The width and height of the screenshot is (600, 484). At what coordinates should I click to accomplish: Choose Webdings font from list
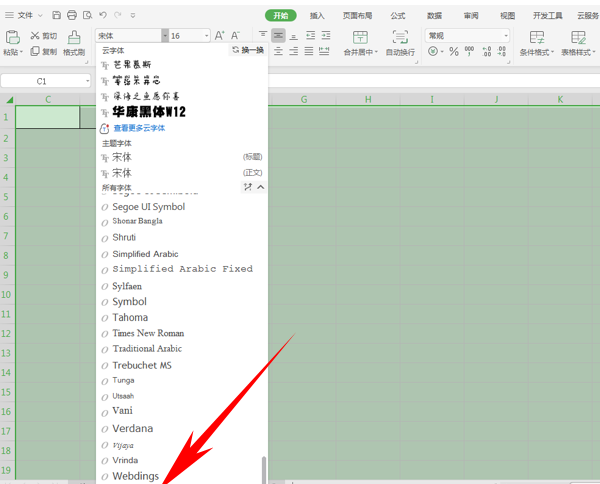coord(135,476)
